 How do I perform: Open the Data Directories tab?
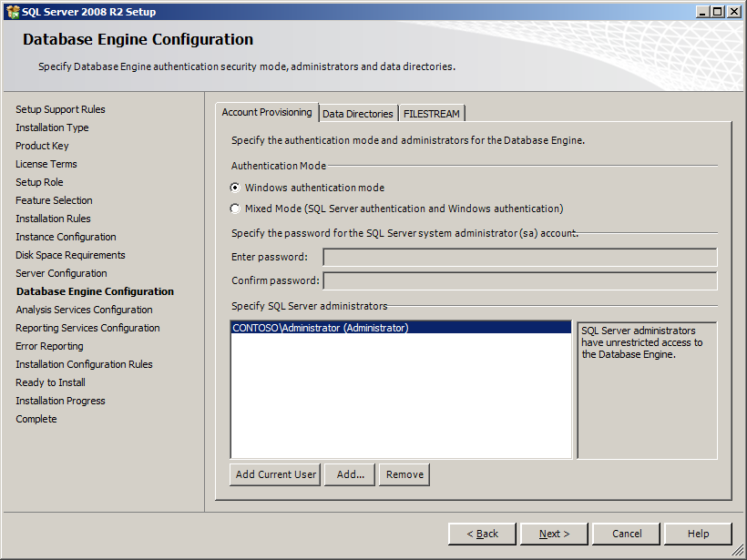point(358,114)
